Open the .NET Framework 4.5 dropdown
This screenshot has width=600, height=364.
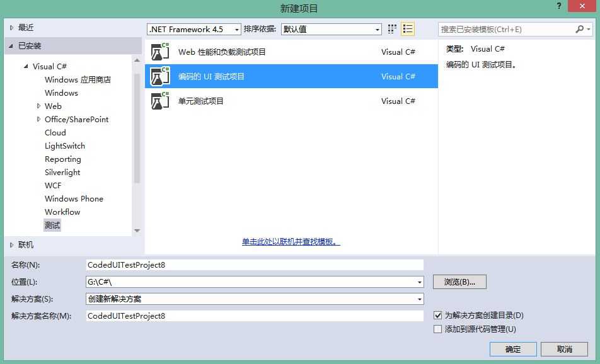pos(194,30)
